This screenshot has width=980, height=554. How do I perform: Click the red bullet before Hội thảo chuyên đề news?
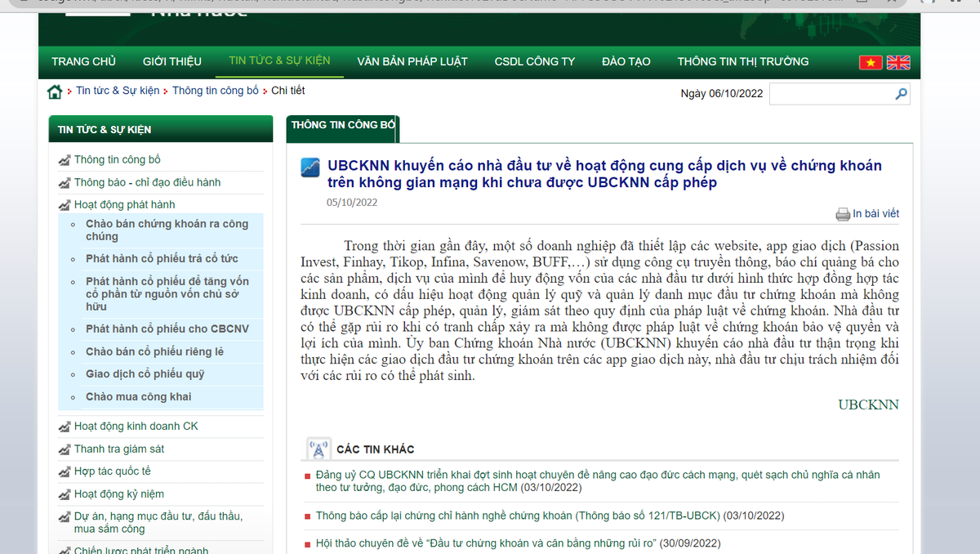pos(308,543)
